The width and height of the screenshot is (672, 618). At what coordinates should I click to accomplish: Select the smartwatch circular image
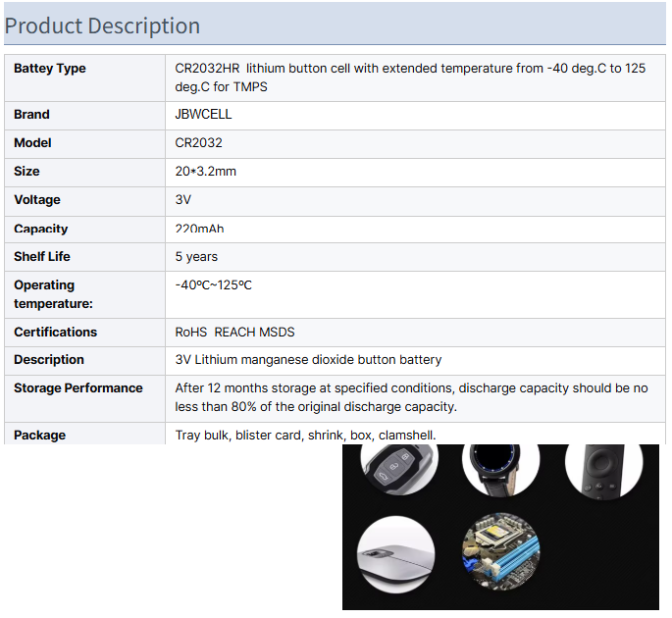click(x=499, y=468)
